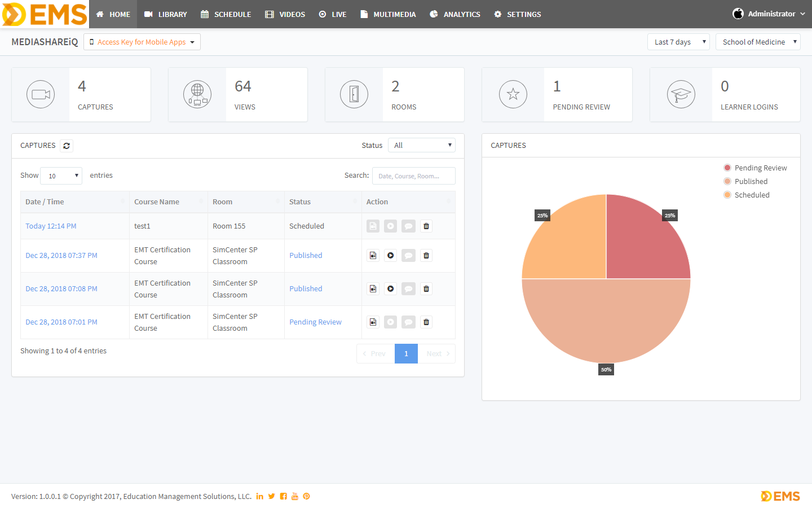Image resolution: width=812 pixels, height=508 pixels.
Task: Open video file icon for Pending Review capture
Action: coord(373,322)
